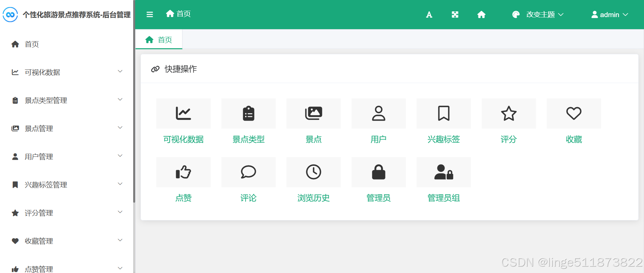This screenshot has height=273, width=644.
Task: Select the 首页 tab below header
Action: (x=159, y=40)
